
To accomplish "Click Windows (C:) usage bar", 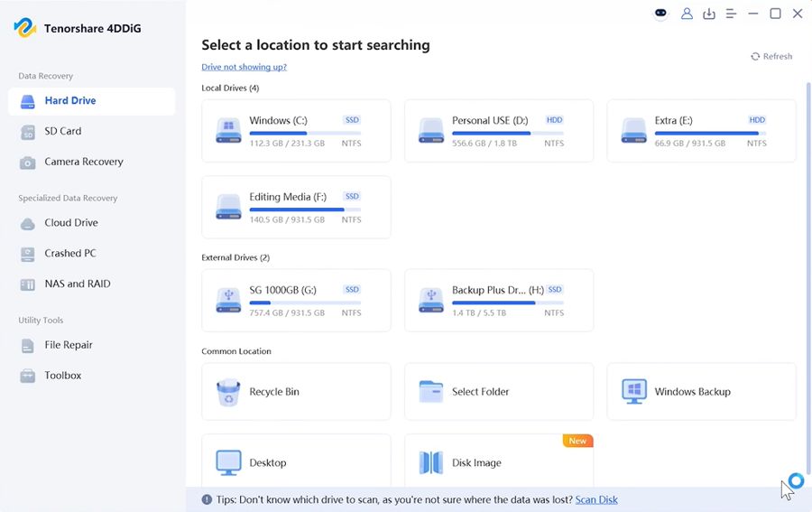I will pyautogui.click(x=305, y=134).
